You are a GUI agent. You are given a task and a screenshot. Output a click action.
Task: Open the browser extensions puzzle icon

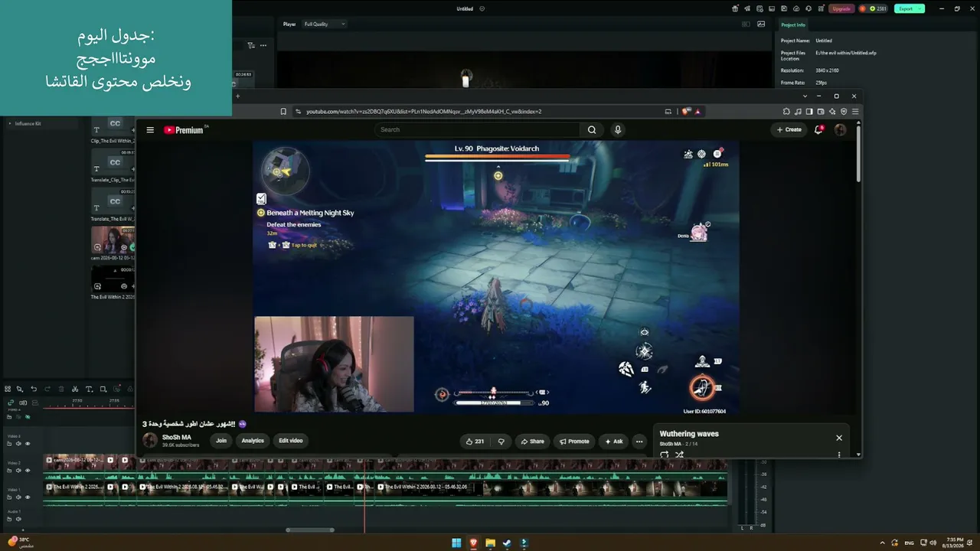click(x=786, y=112)
